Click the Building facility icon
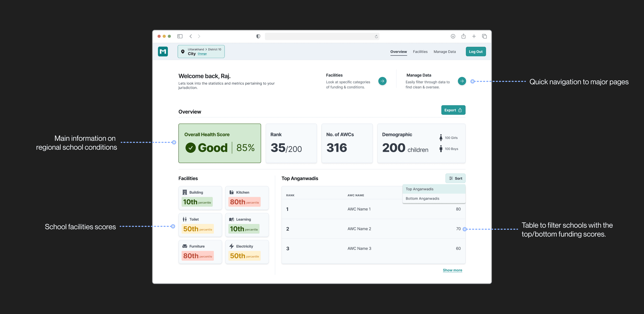Viewport: 644px width, 314px height. (185, 192)
